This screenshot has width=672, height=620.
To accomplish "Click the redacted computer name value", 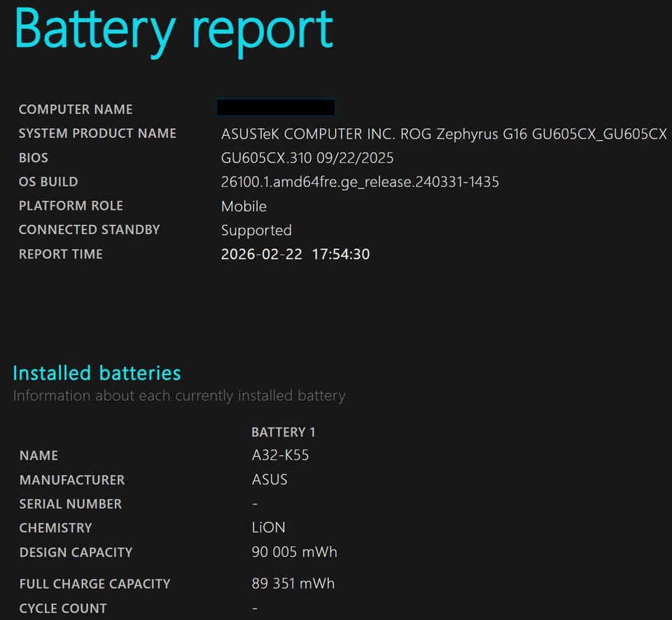I will [x=276, y=107].
